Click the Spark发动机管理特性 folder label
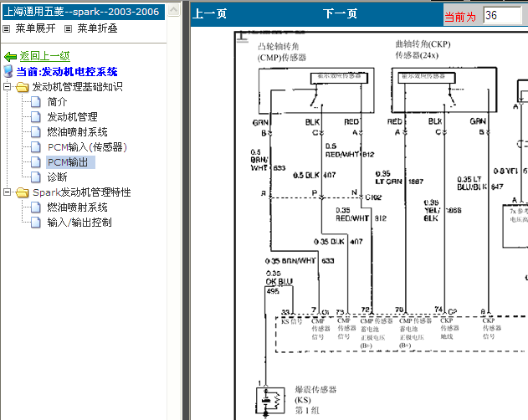The image size is (528, 420). (x=81, y=192)
